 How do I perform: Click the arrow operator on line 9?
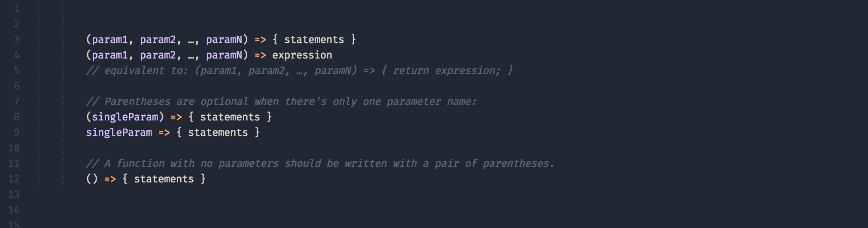pyautogui.click(x=164, y=132)
